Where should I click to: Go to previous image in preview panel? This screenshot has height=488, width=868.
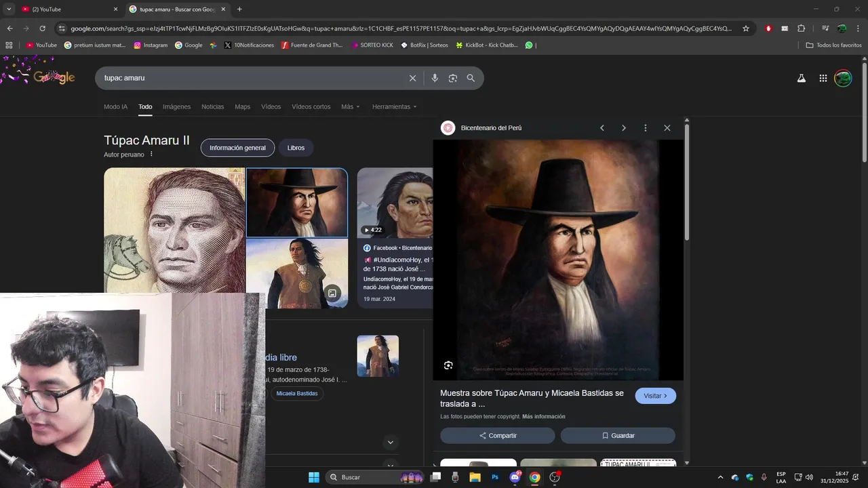point(601,128)
